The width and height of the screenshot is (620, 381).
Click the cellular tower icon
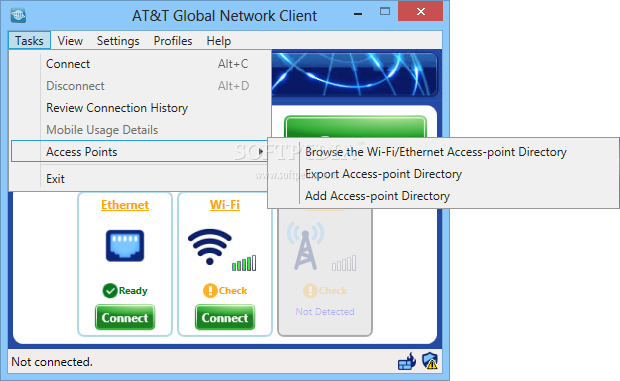point(305,246)
